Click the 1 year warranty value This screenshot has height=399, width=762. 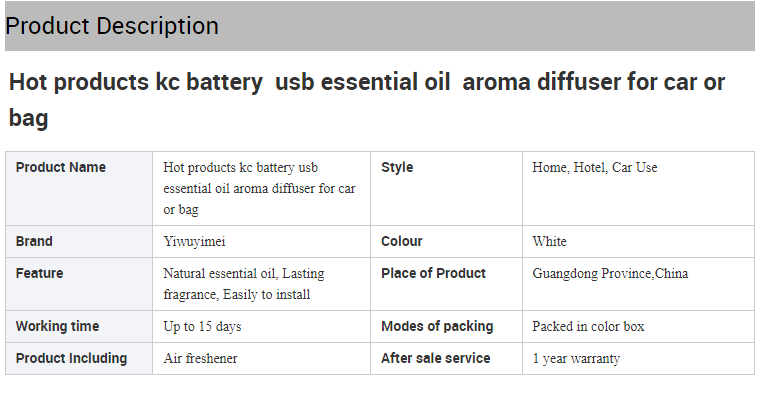pos(576,359)
